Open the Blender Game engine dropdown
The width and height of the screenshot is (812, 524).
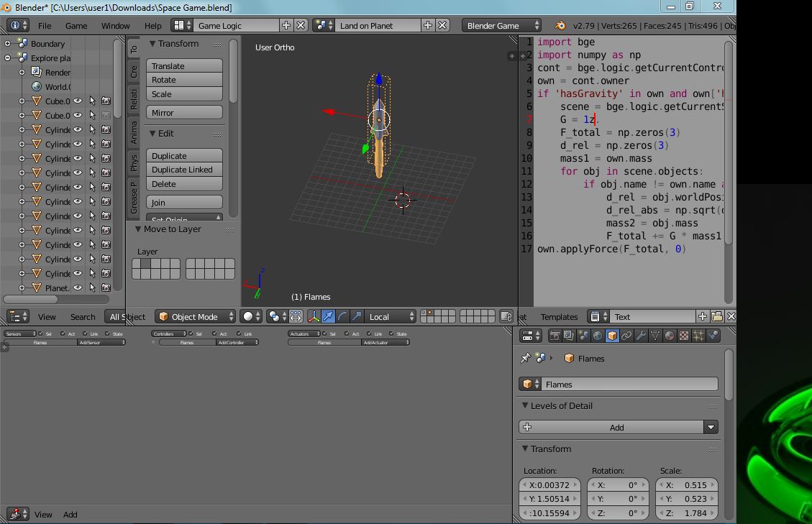coord(501,25)
